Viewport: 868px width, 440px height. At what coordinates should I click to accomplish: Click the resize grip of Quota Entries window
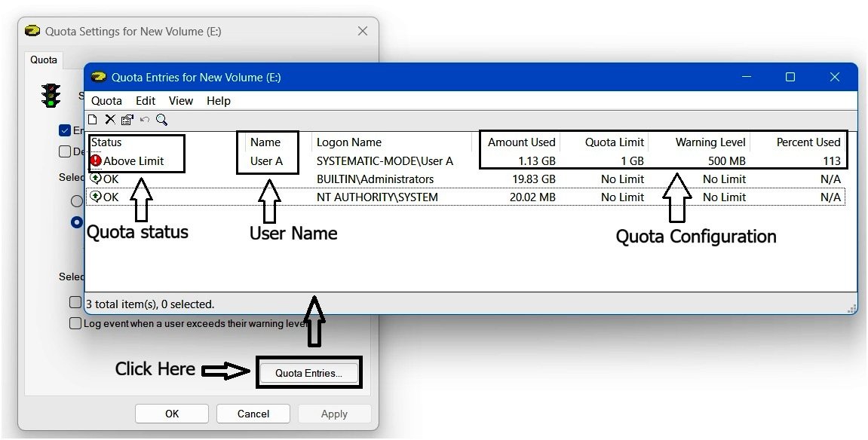pyautogui.click(x=852, y=308)
